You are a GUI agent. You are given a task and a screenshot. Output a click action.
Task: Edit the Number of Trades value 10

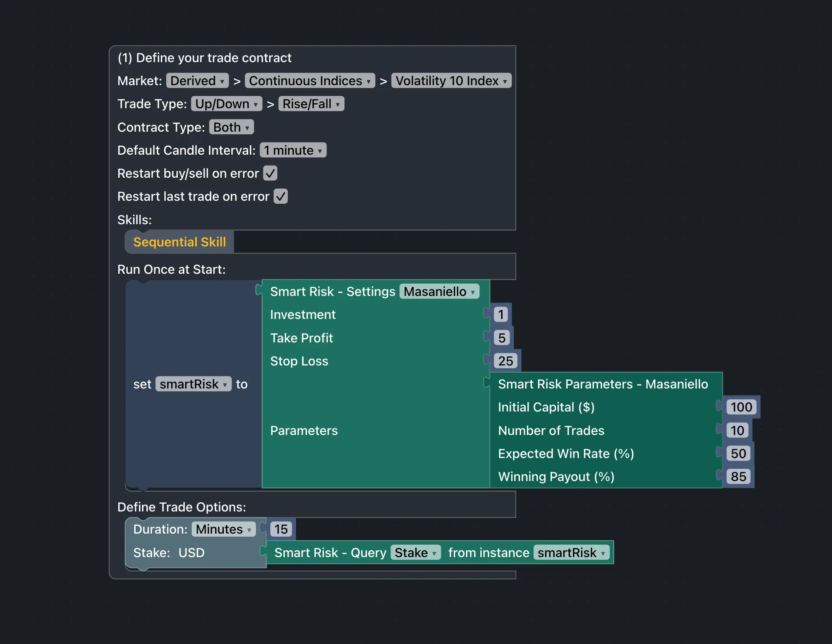pos(737,431)
